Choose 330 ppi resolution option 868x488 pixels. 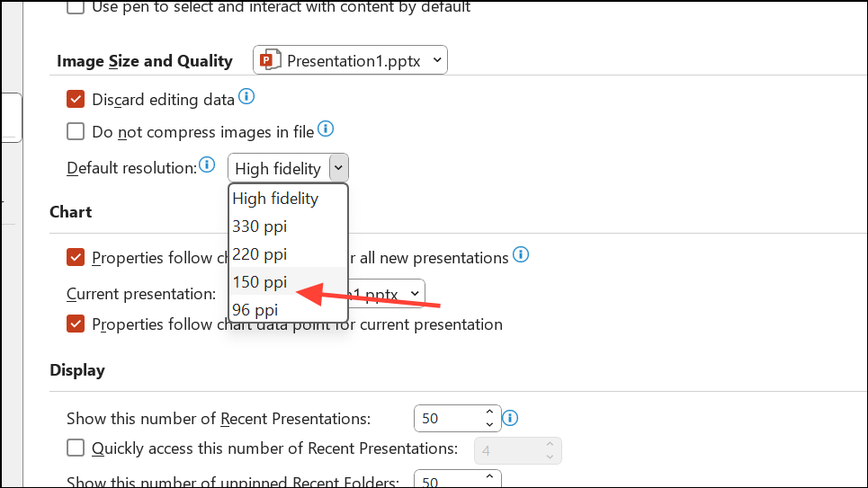260,226
